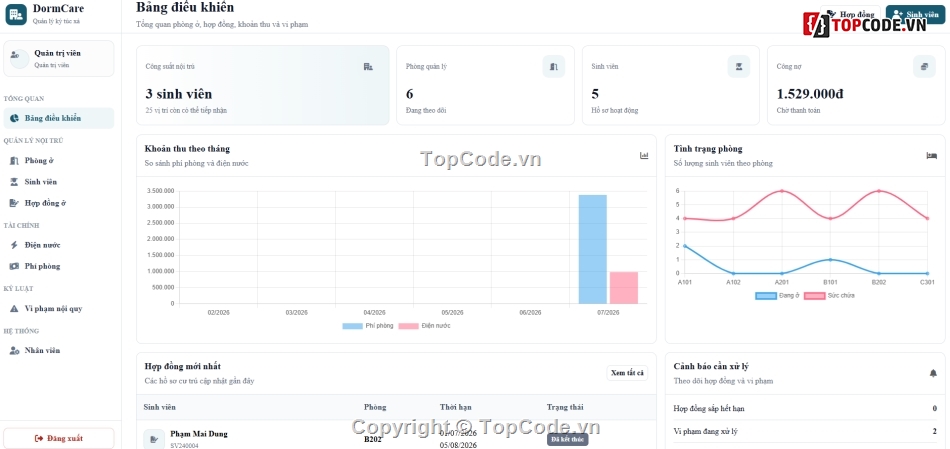Click the graduate icon in Sinh viên stat card
The image size is (950, 449).
click(739, 67)
